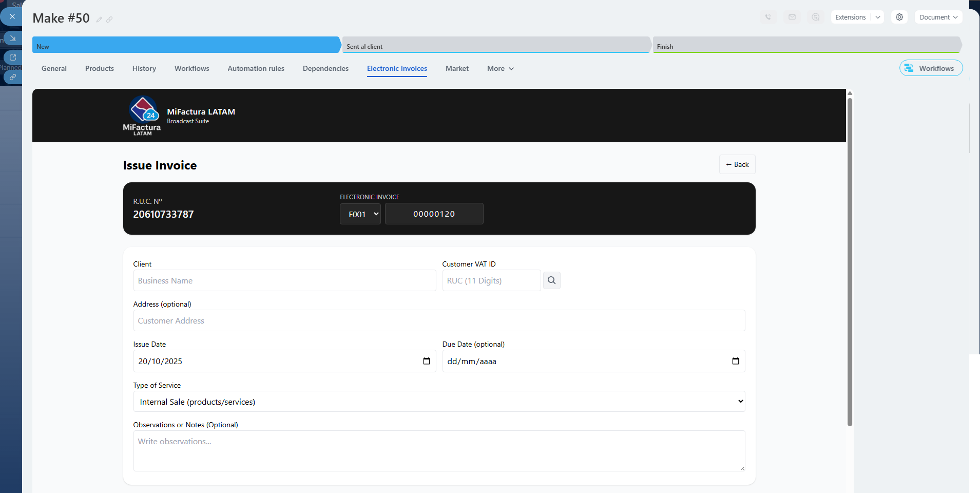Screen dimensions: 980x493
Task: Open Due Date calendar picker icon
Action: click(x=735, y=361)
